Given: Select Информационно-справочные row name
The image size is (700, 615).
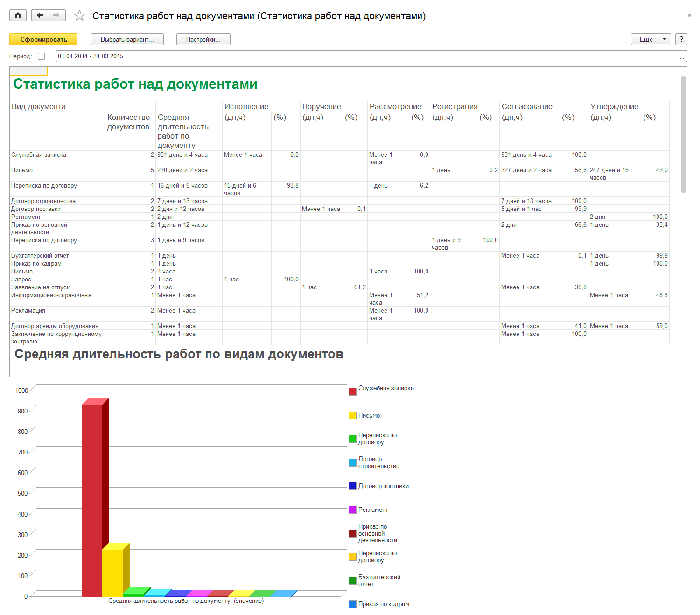Looking at the screenshot, I should (51, 295).
